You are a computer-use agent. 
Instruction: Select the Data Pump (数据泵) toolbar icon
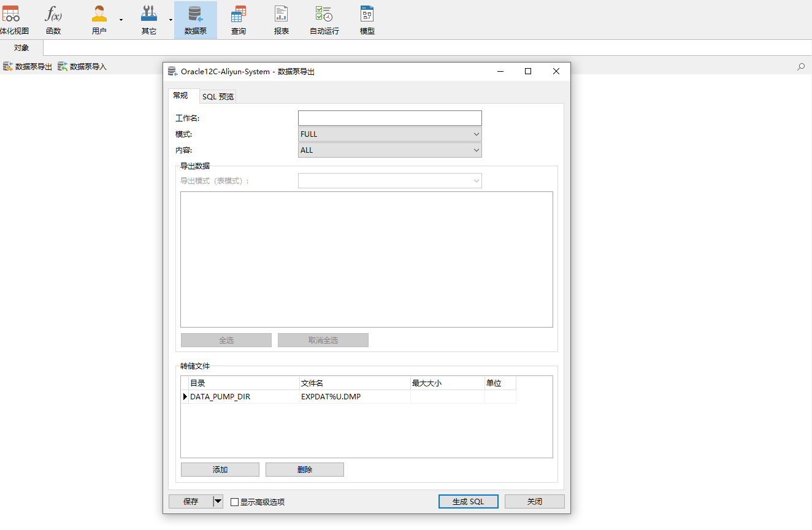(x=196, y=20)
